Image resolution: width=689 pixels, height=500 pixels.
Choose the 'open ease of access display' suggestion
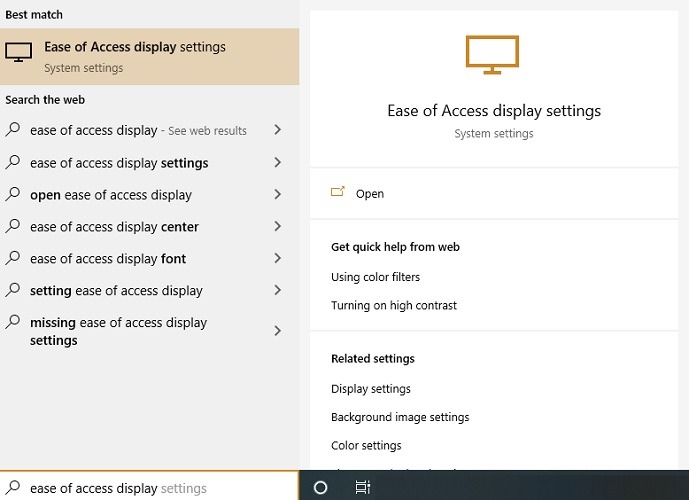[149, 195]
